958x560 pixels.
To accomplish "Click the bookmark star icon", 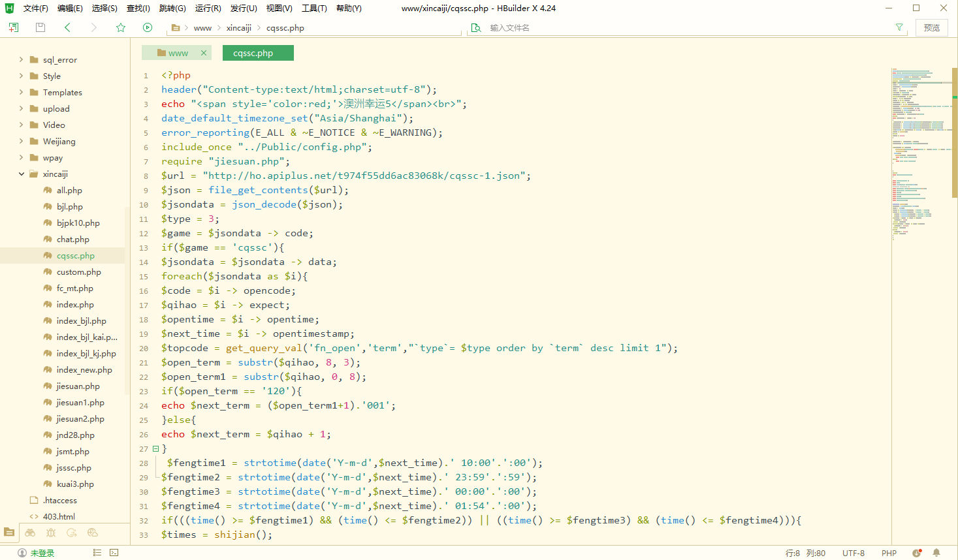I will pyautogui.click(x=121, y=27).
